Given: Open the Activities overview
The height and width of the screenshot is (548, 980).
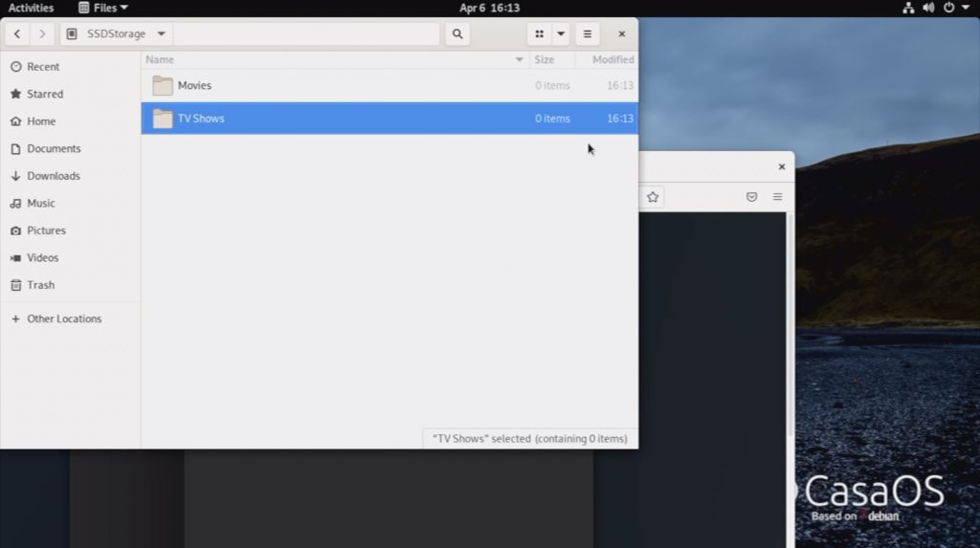Looking at the screenshot, I should tap(31, 8).
